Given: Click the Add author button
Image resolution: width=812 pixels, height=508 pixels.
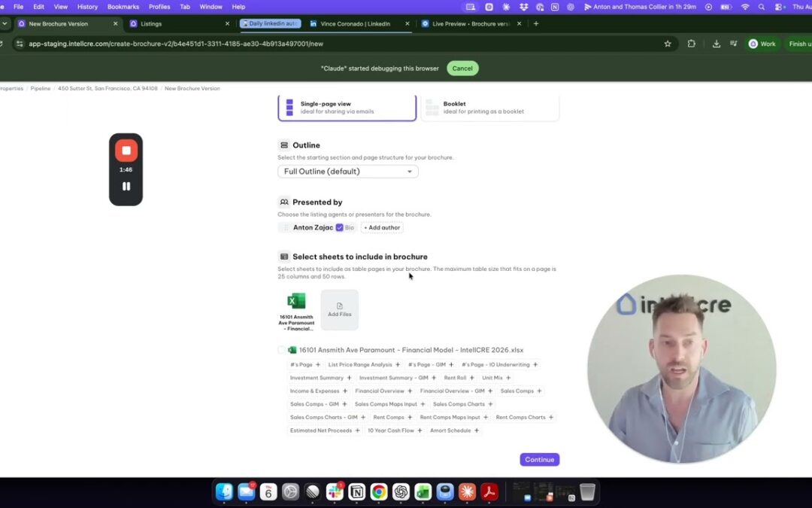Looking at the screenshot, I should tap(382, 227).
